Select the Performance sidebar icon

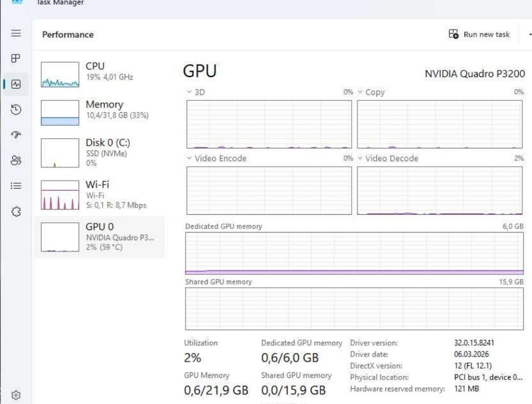pyautogui.click(x=16, y=84)
